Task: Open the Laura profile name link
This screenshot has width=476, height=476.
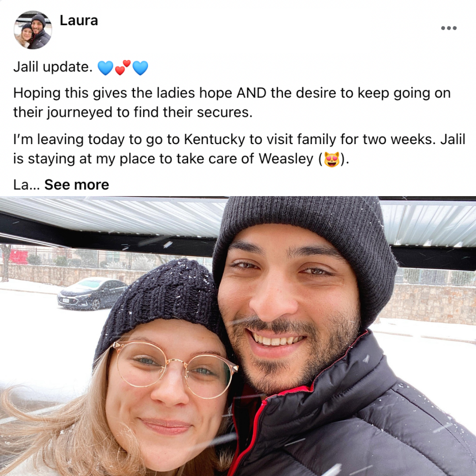Action: (x=79, y=21)
